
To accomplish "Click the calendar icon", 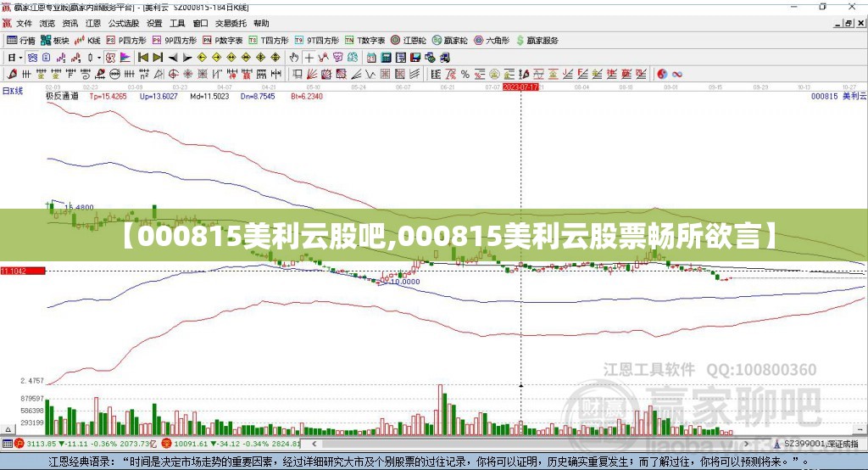I will tap(371, 58).
